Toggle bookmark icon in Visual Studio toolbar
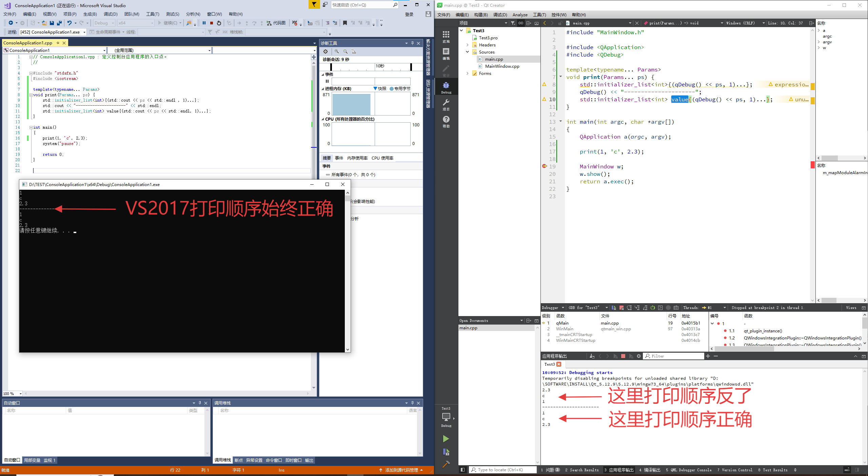 click(x=345, y=23)
